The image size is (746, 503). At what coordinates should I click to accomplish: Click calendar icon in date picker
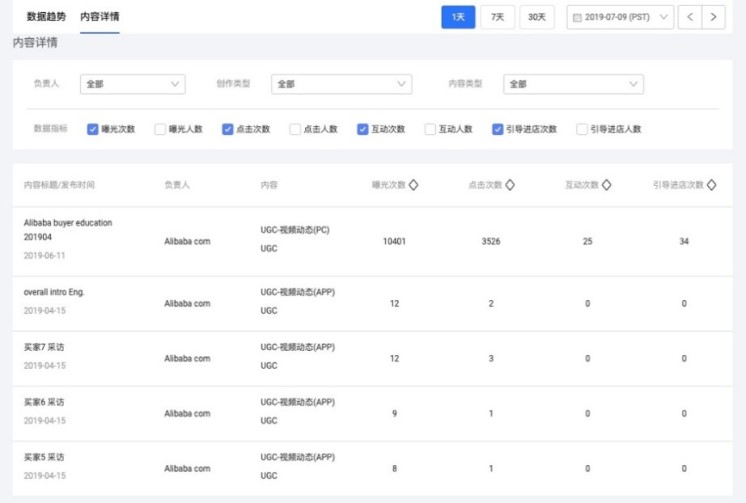pos(576,17)
